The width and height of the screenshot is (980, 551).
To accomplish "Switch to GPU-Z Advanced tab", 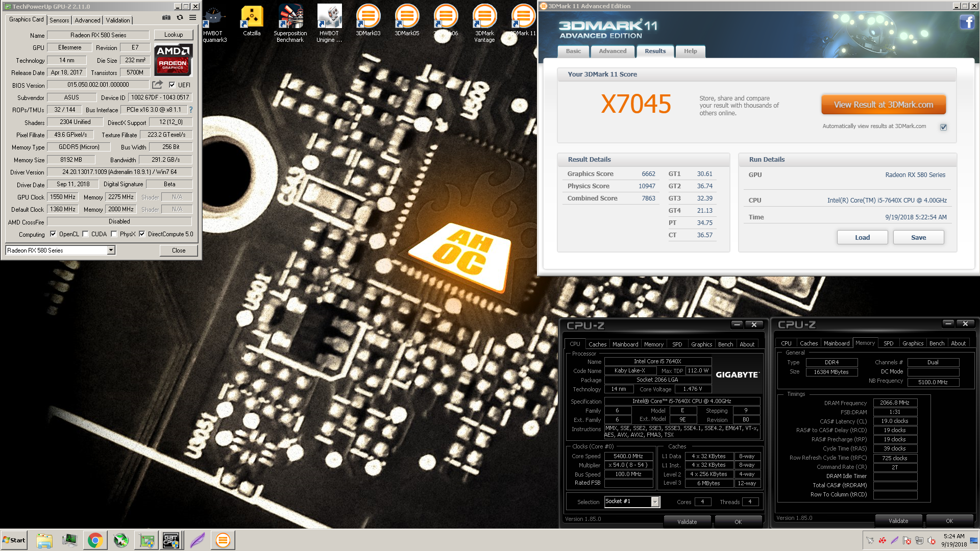I will 88,20.
